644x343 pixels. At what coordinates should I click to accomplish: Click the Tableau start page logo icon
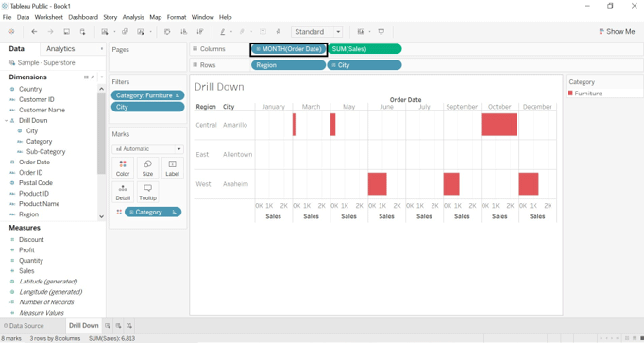click(11, 31)
